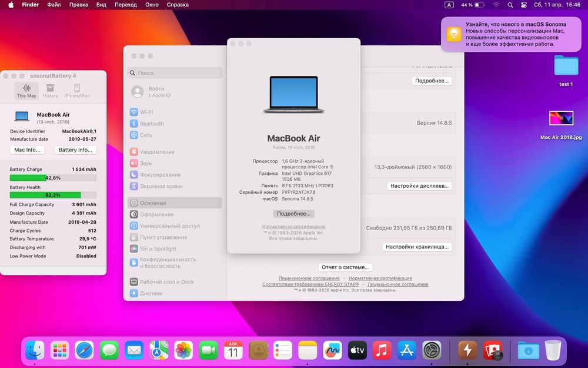Open Mail app in the Dock
Viewport: 588px width, 368px height.
[134, 351]
